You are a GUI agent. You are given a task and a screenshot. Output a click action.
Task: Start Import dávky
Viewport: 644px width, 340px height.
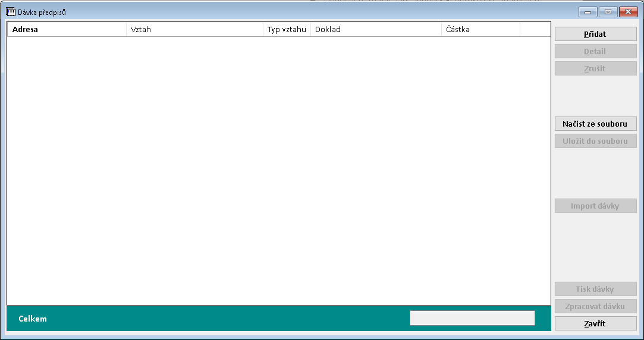(595, 206)
